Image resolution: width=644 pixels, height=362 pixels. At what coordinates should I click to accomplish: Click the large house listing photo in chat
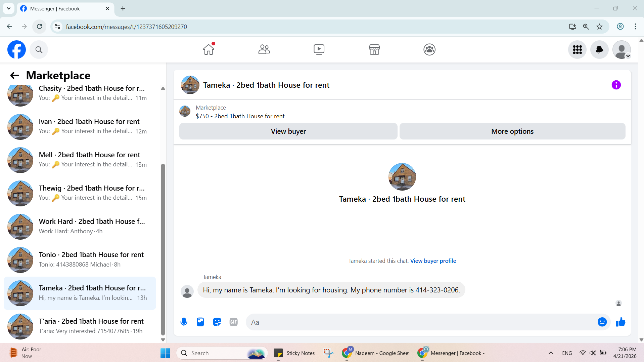click(x=402, y=177)
